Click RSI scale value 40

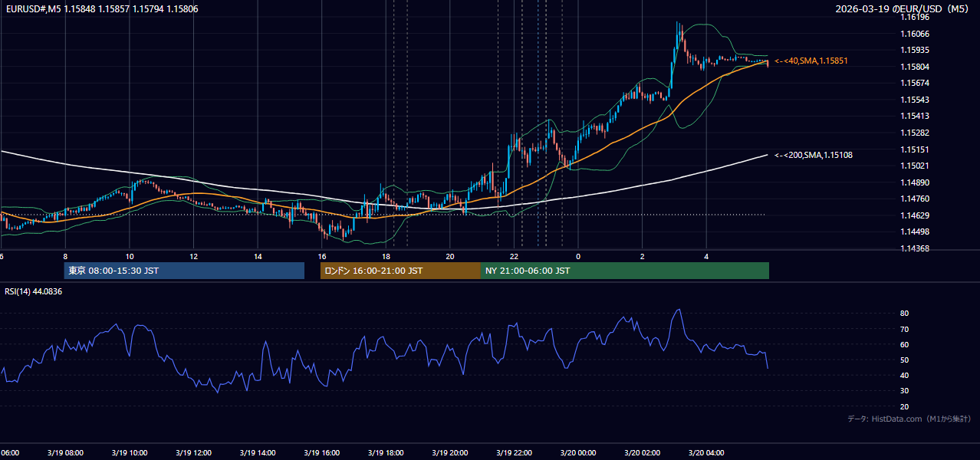905,375
